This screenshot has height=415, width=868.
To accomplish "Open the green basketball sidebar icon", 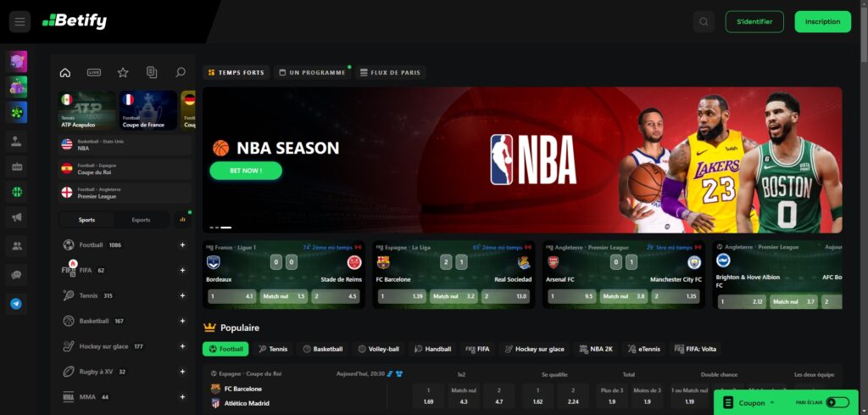I will click(x=17, y=192).
